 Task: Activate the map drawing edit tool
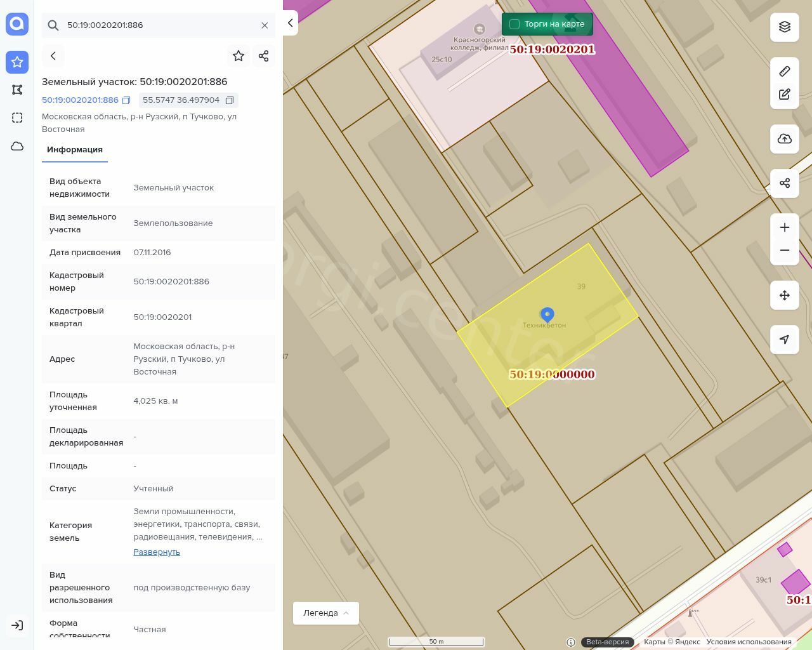(x=784, y=95)
